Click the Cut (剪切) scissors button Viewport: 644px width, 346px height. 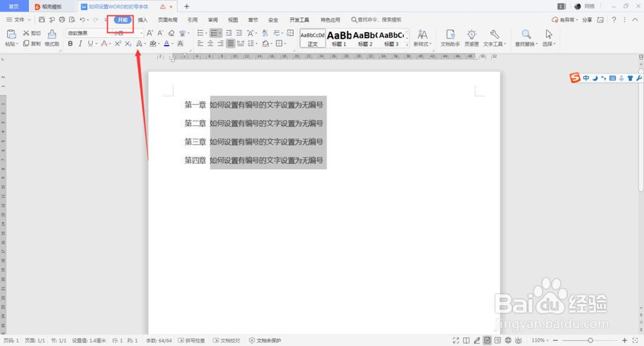pos(32,33)
